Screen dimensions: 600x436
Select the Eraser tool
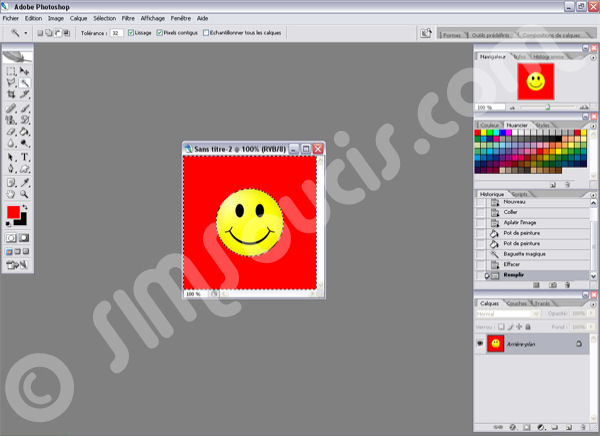click(x=11, y=132)
